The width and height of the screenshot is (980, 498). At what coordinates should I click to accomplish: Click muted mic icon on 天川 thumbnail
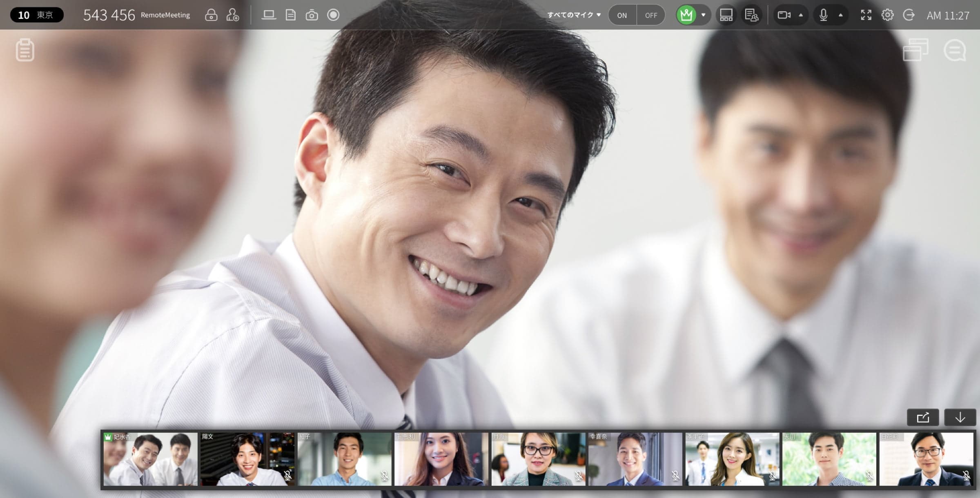click(869, 475)
